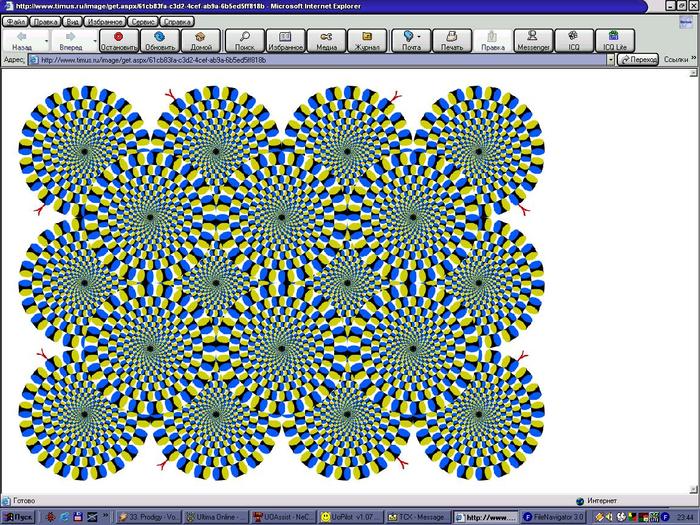Screen dimensions: 700x525
Task: Launch ICQ Lite from the toolbar
Action: 615,41
